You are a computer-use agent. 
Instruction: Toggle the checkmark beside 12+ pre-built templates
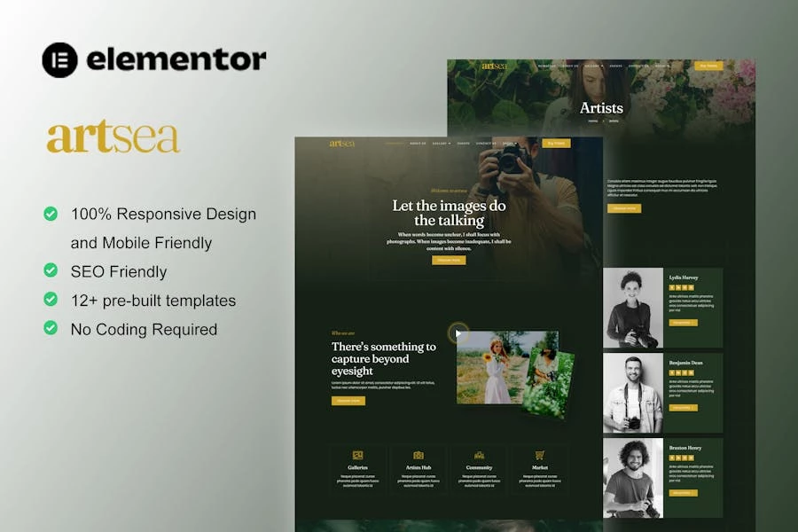pos(51,301)
